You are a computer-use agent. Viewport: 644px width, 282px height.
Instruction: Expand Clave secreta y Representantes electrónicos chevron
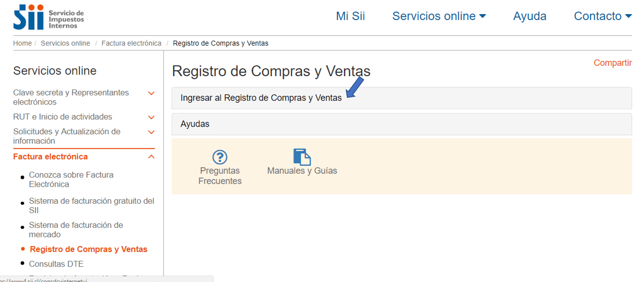coord(151,93)
